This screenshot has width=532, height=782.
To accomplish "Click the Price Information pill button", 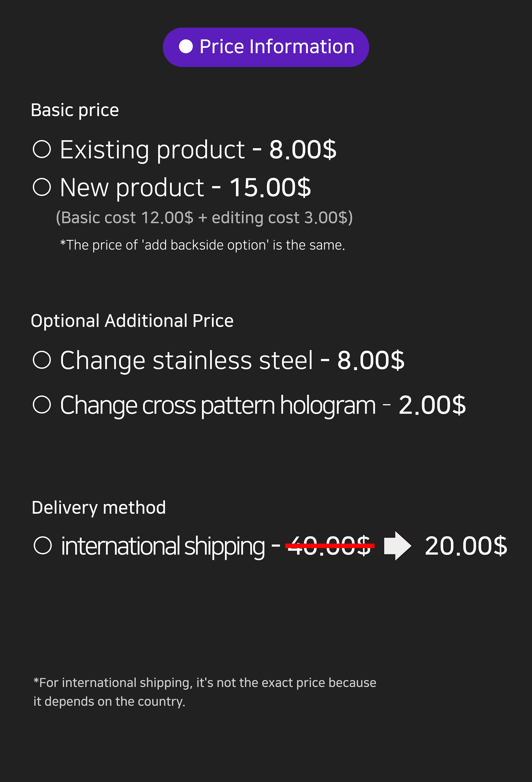I will [266, 47].
